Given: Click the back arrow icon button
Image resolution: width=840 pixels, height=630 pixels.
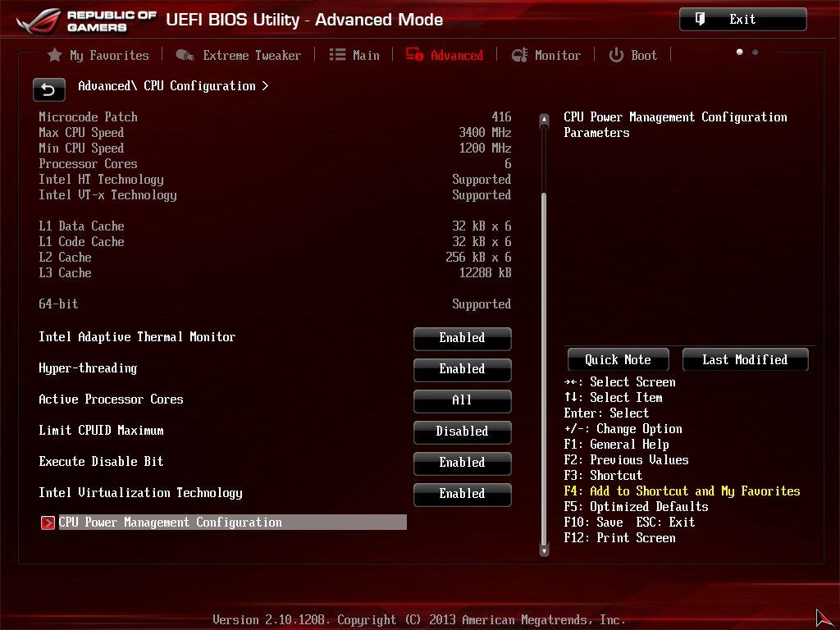Looking at the screenshot, I should [x=48, y=89].
